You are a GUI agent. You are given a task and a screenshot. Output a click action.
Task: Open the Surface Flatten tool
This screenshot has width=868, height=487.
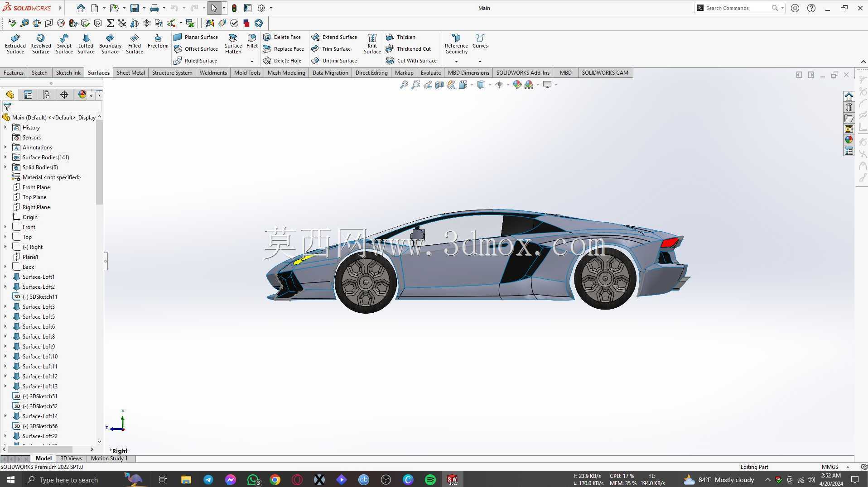click(233, 44)
